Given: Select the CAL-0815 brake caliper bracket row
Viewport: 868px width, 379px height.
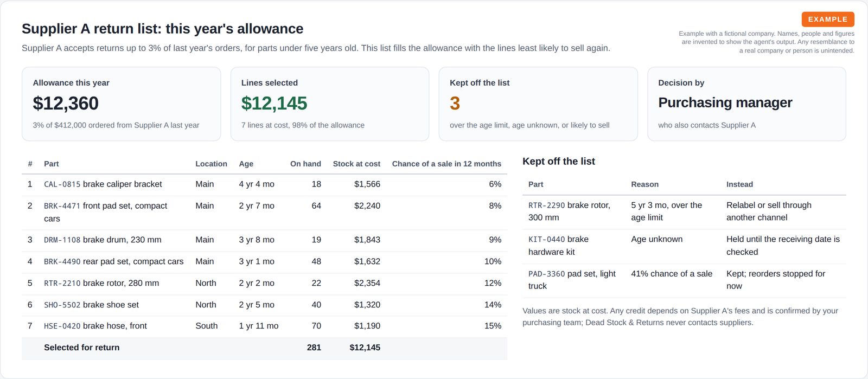Looking at the screenshot, I should [x=264, y=184].
